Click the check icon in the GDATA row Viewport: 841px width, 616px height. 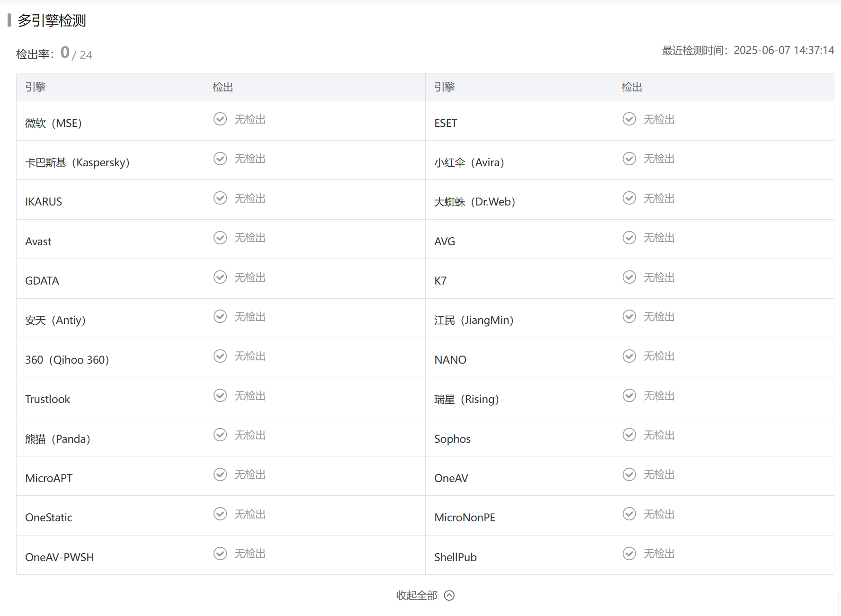220,277
